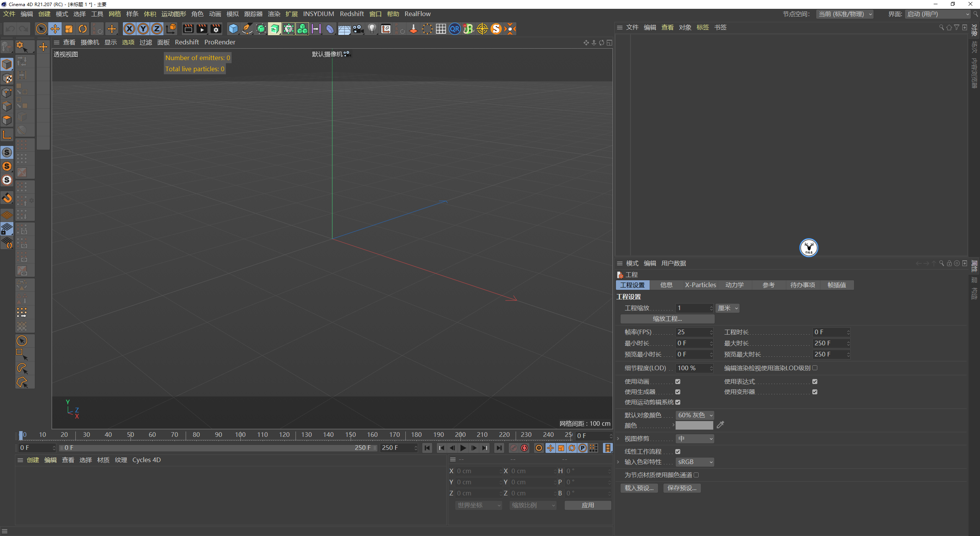Open the 默认对象颜色 dropdown
This screenshot has width=980, height=536.
pyautogui.click(x=695, y=415)
